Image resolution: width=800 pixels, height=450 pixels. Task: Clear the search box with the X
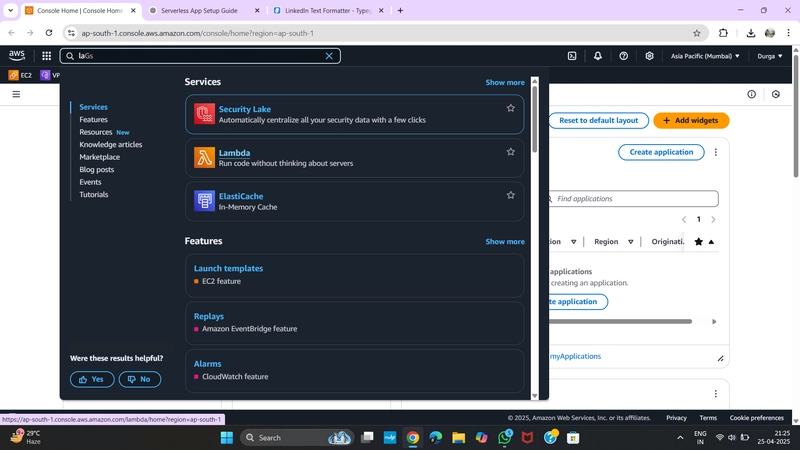point(329,56)
